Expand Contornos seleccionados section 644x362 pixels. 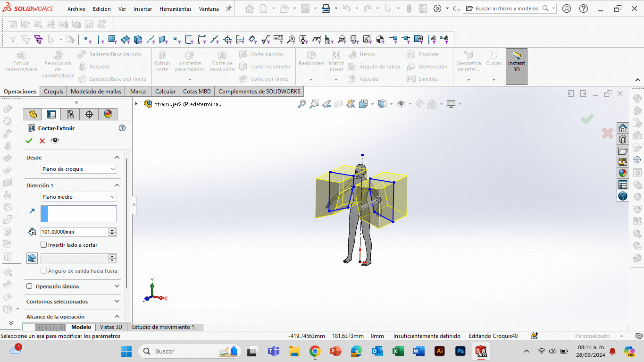click(x=117, y=302)
